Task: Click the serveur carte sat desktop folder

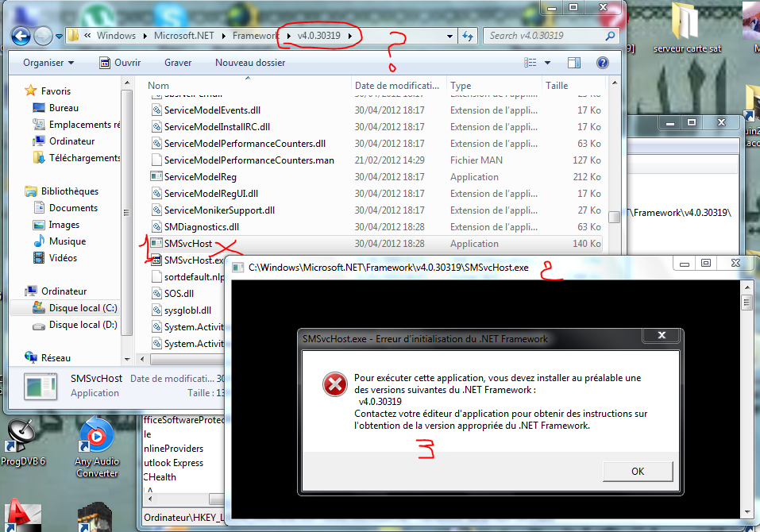Action: click(687, 28)
